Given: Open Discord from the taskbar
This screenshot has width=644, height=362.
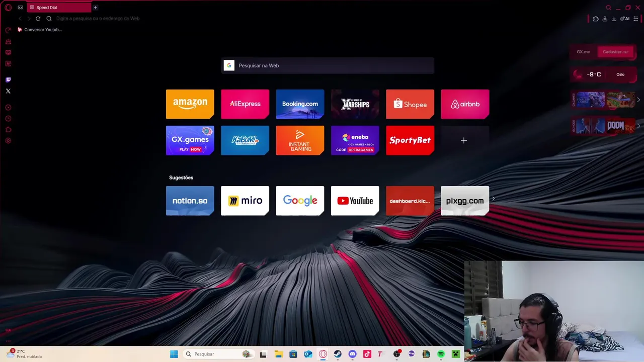Looking at the screenshot, I should click(x=352, y=354).
